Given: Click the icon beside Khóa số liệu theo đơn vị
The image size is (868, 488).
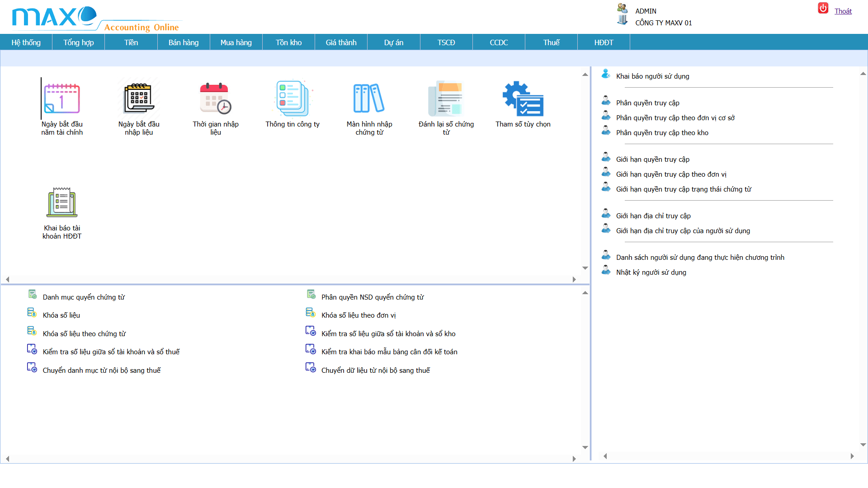Looking at the screenshot, I should click(311, 313).
